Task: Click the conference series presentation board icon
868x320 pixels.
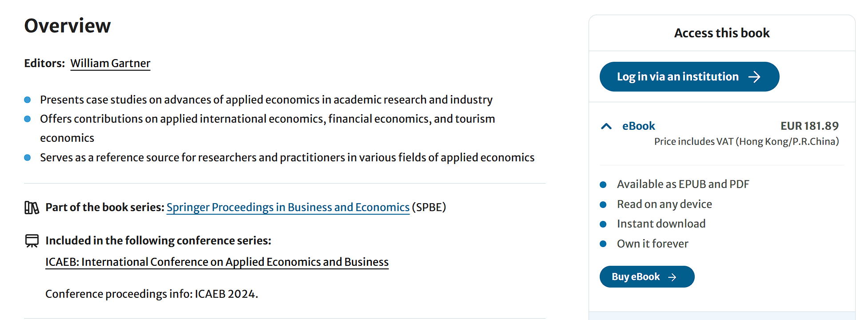Action: point(32,241)
